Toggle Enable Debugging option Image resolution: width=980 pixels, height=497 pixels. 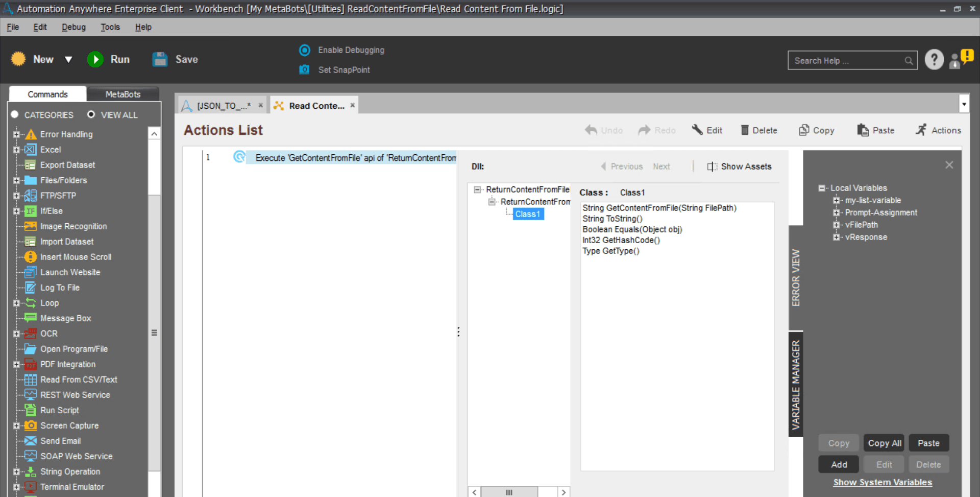[305, 50]
